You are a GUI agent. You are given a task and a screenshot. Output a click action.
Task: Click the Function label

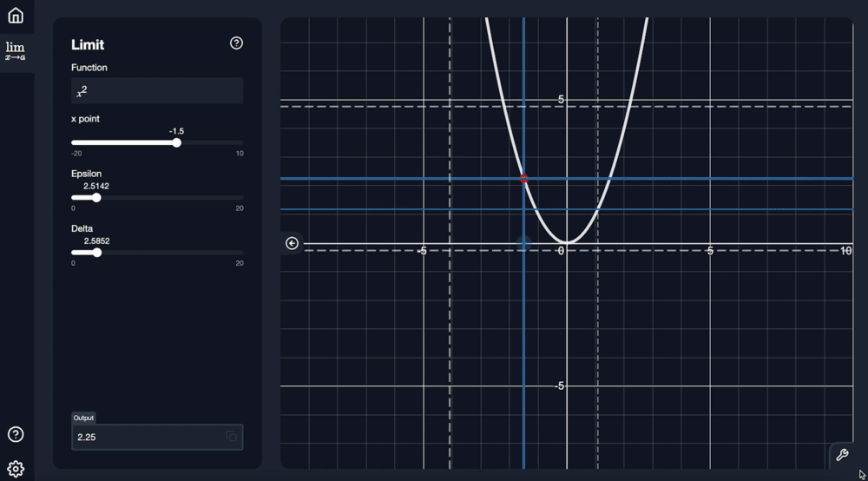pos(89,68)
